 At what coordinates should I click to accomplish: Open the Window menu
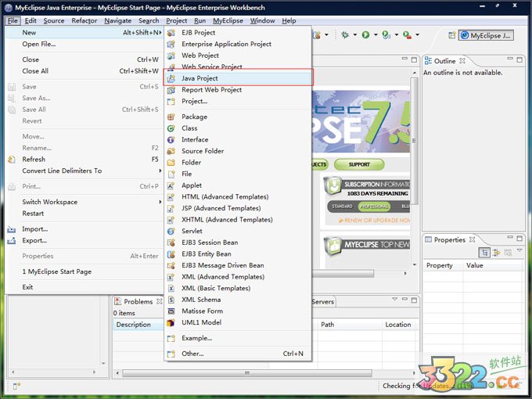[262, 20]
